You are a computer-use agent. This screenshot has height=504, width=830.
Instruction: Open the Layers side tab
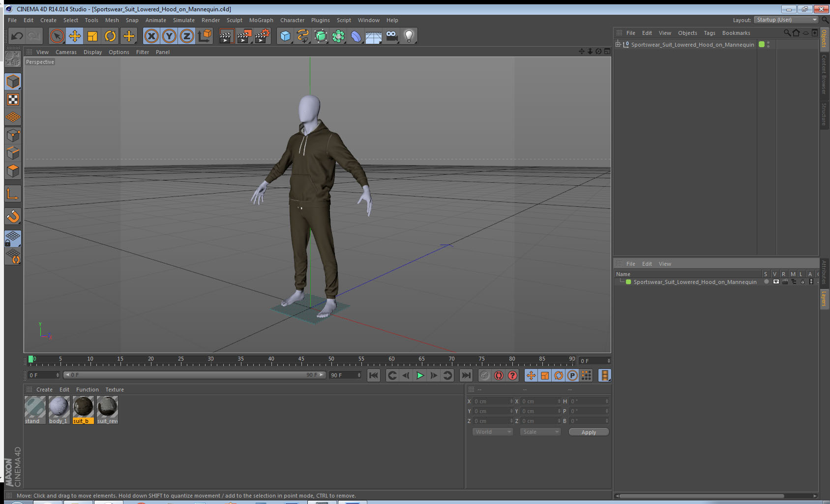click(824, 298)
